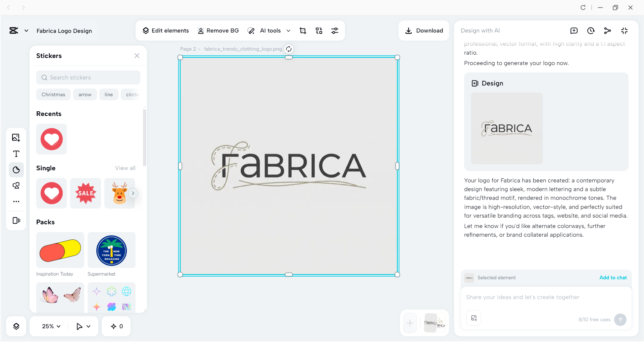Viewport: 644px width, 342px height.
Task: Expand the zoom level dropdown showing 25%
Action: [50, 326]
